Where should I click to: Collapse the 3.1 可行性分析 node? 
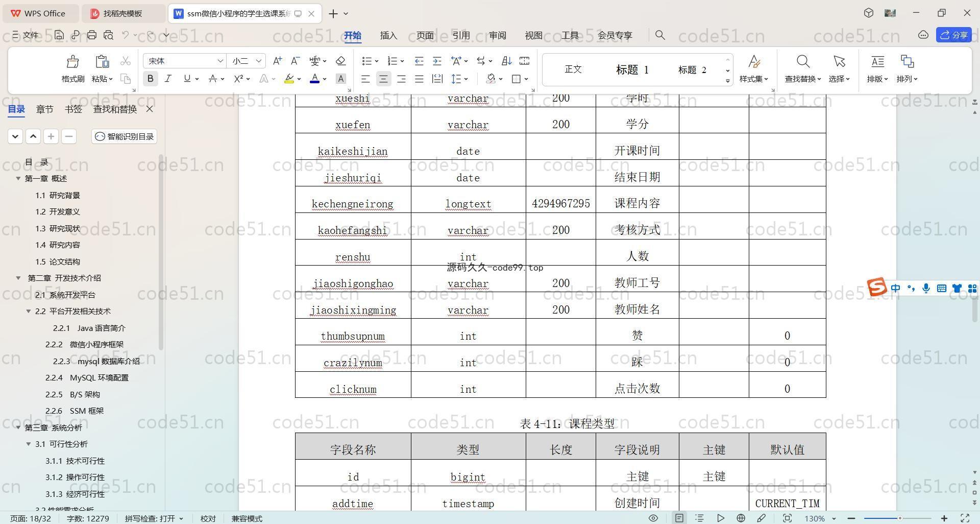[x=29, y=444]
